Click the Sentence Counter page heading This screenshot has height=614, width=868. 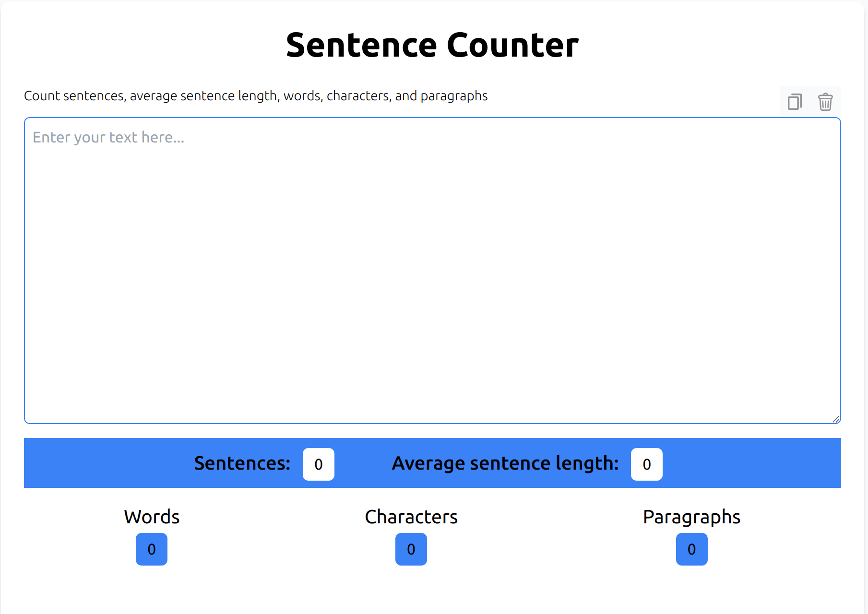click(432, 45)
